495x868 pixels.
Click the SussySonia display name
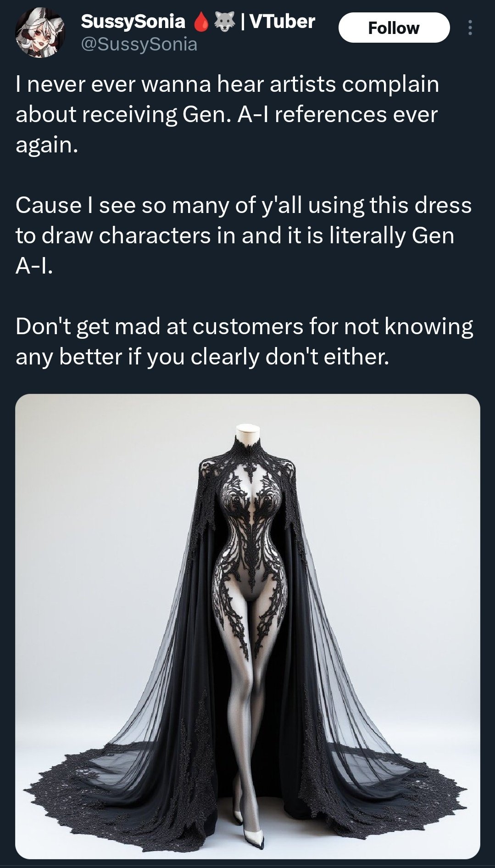[133, 22]
